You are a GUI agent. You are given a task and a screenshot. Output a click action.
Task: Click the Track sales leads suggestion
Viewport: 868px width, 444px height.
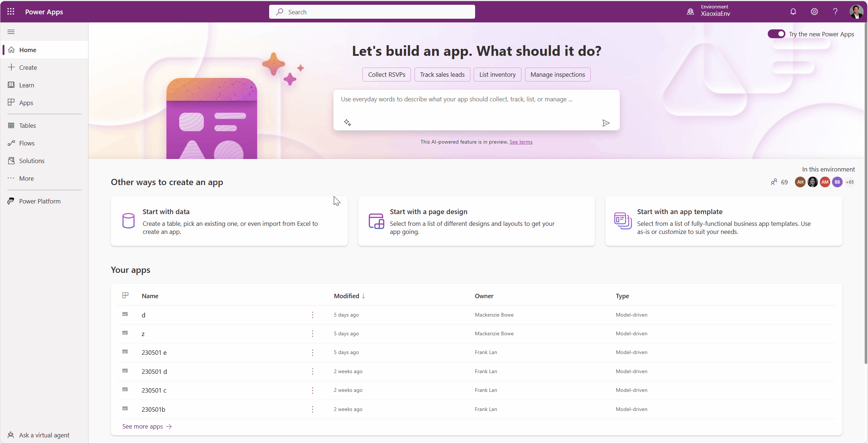[442, 74]
